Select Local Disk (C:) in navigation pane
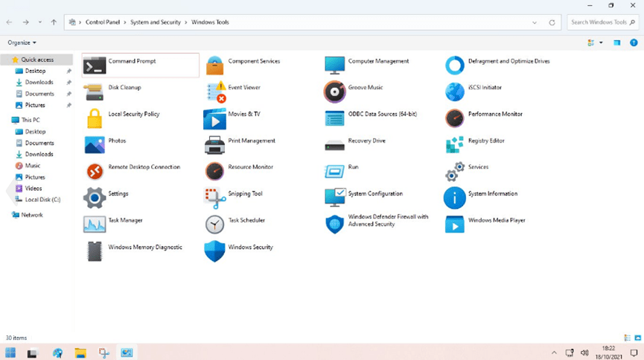 (x=42, y=200)
